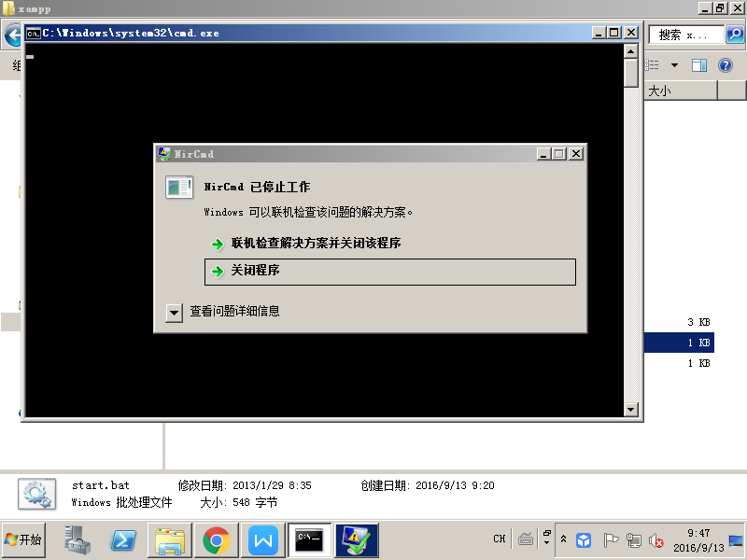Open Google Chrome from the taskbar
Screen dimensions: 747x560
pyautogui.click(x=217, y=540)
